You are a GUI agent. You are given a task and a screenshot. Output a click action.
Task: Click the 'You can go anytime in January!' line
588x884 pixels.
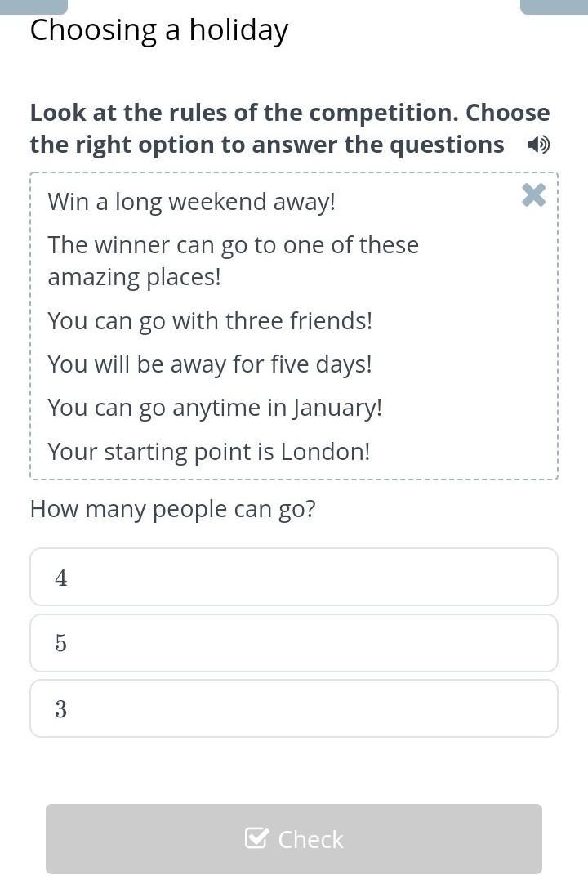[x=216, y=408]
